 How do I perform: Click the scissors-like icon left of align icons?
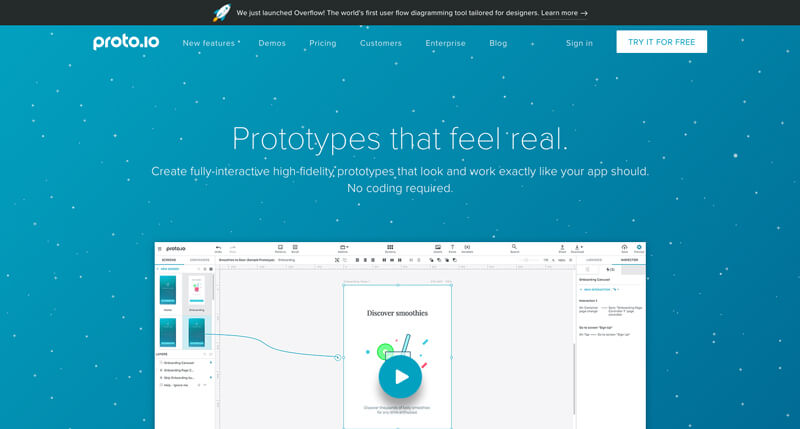point(337,260)
